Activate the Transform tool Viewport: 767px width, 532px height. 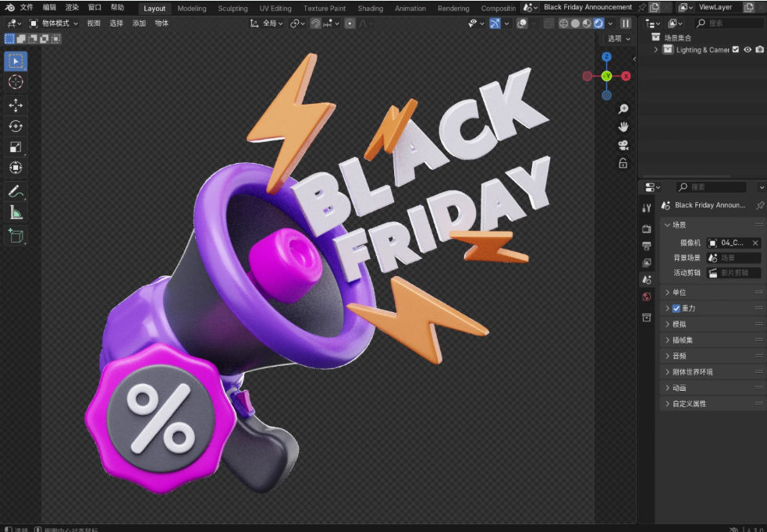coord(16,168)
